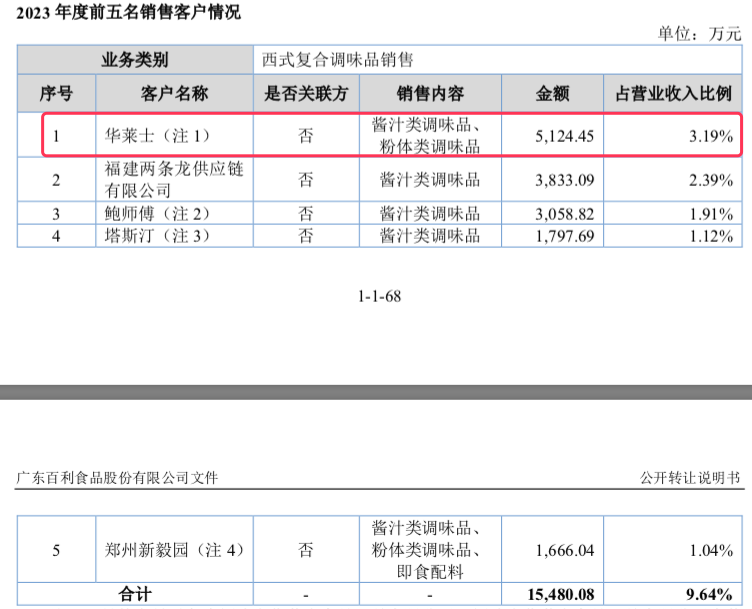Click 酱汁类调味品 in the 塔斯汀 row
The image size is (752, 609).
430,235
